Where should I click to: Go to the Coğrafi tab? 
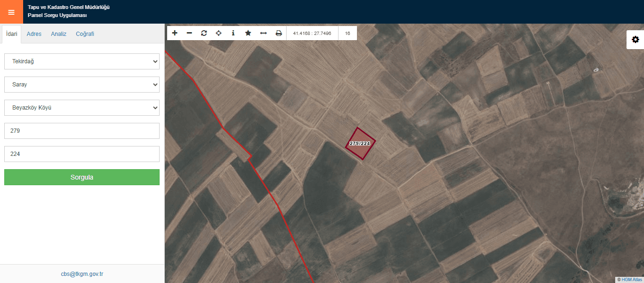pyautogui.click(x=85, y=34)
